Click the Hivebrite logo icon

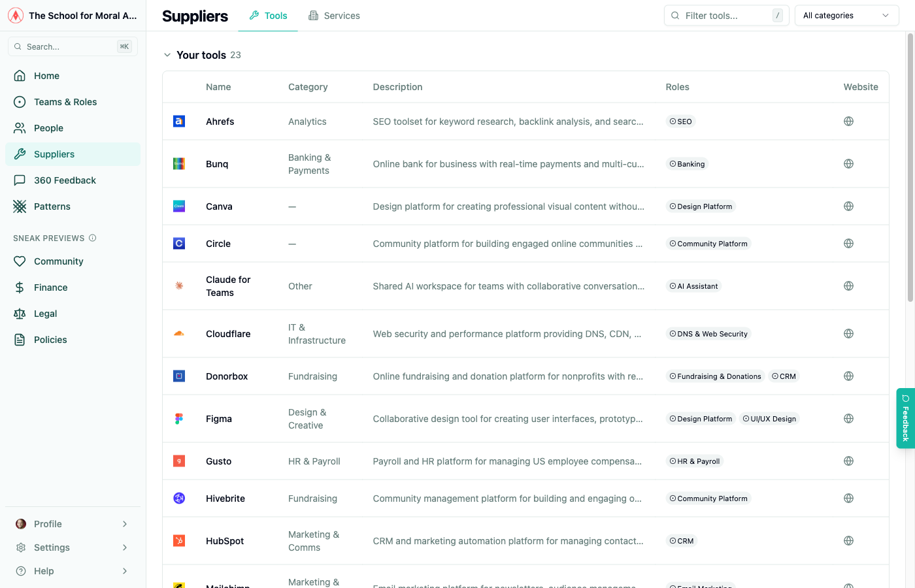click(179, 498)
